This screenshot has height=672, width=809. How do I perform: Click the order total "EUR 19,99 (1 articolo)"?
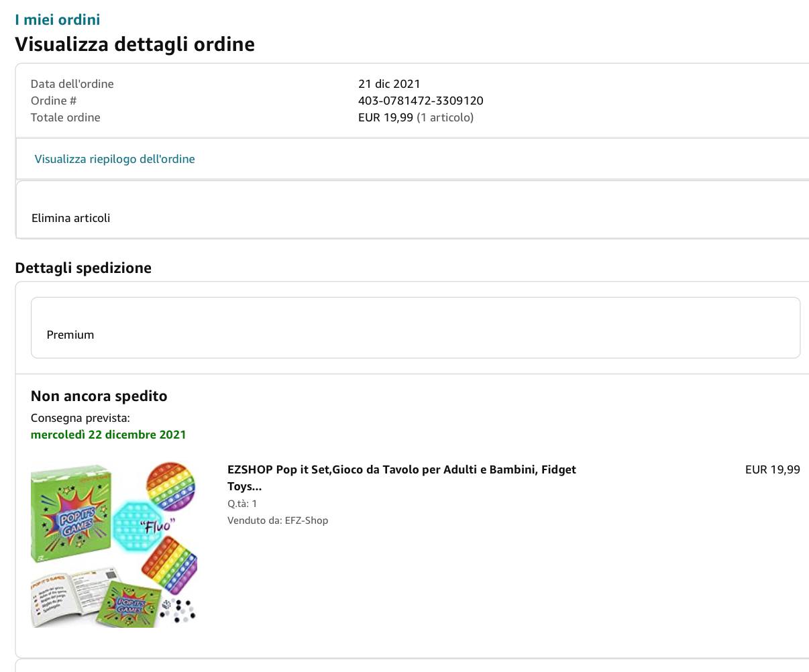click(x=416, y=117)
